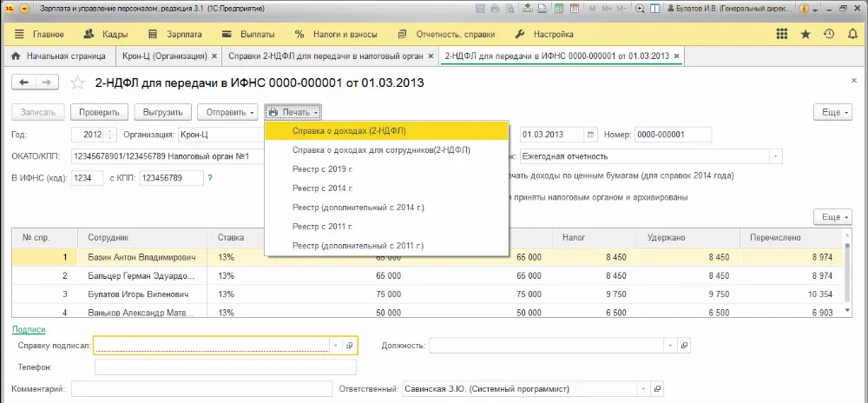Go back with the left arrow button
This screenshot has width=868, height=403.
tap(23, 83)
